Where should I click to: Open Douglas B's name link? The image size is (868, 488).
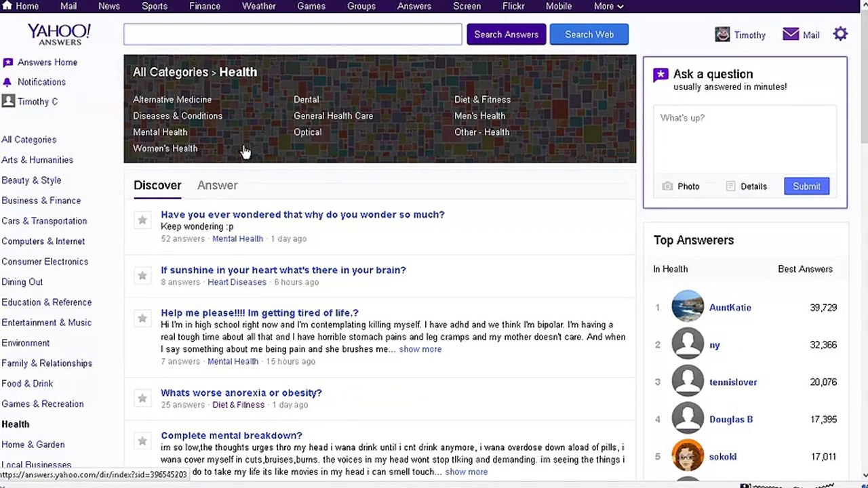(x=731, y=420)
